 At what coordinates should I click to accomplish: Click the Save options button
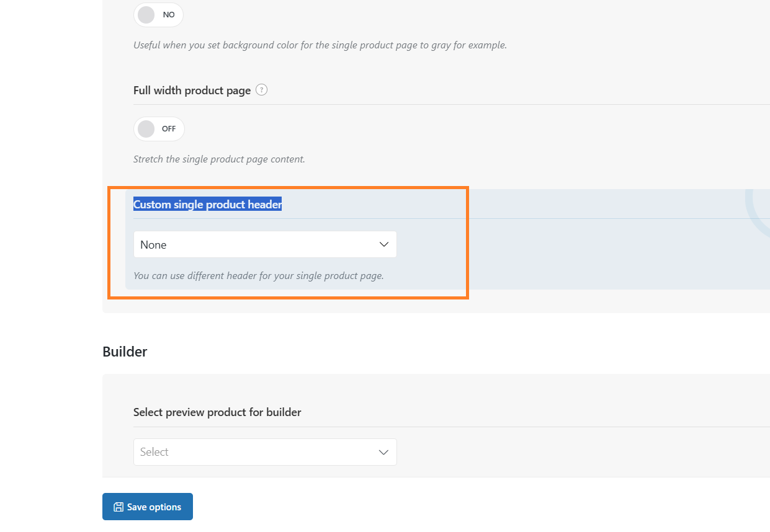point(148,507)
